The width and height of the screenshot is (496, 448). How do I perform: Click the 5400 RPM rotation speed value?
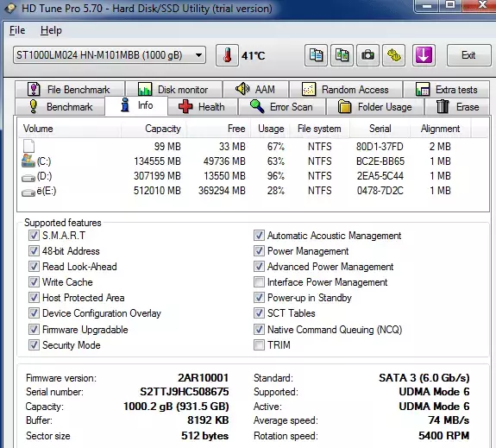tap(444, 436)
